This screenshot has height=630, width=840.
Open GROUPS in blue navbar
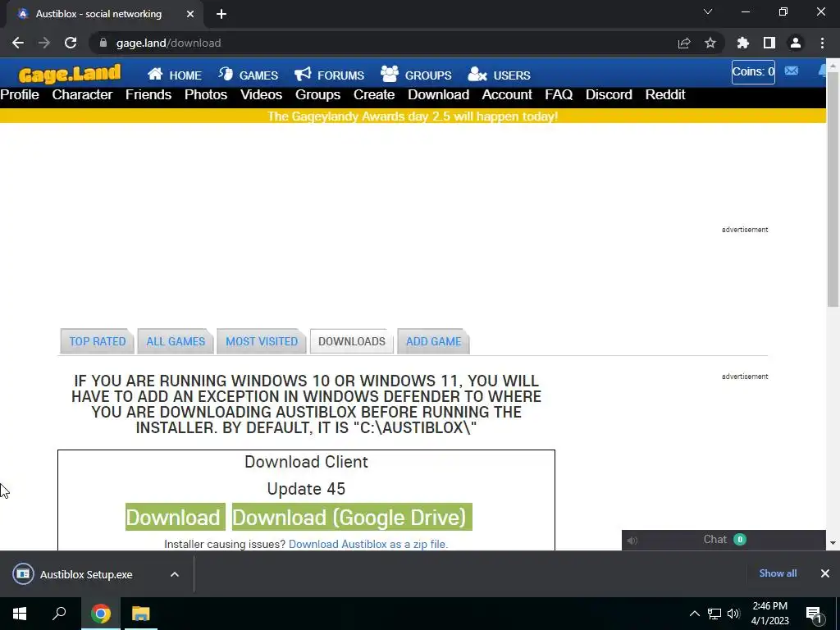pos(416,75)
